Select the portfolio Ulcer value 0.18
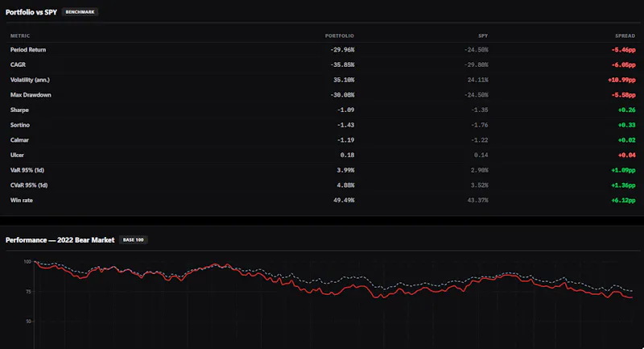This screenshot has height=349, width=644. (x=348, y=155)
